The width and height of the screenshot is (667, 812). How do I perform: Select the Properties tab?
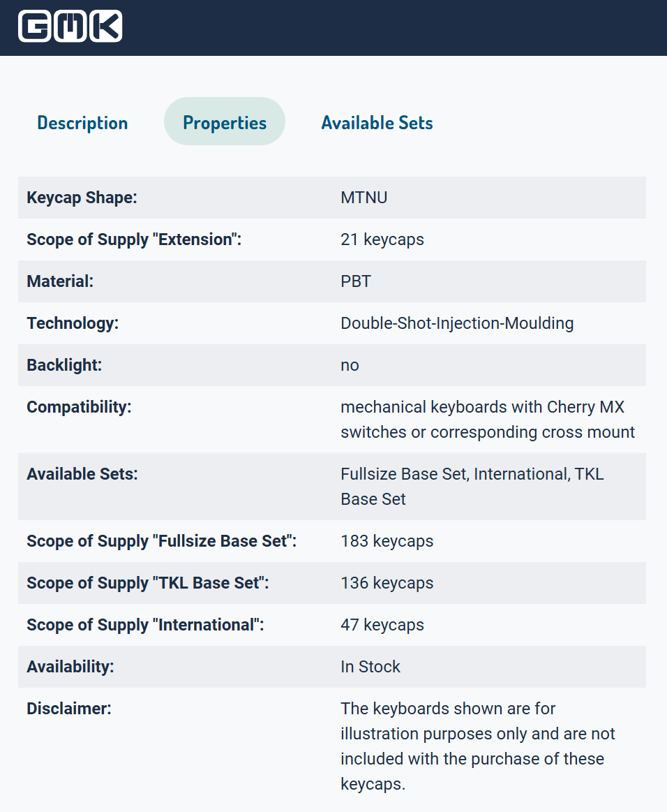click(x=225, y=121)
